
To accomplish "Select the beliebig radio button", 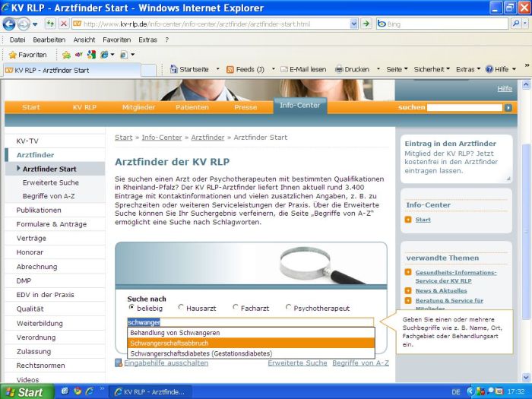I will (131, 307).
